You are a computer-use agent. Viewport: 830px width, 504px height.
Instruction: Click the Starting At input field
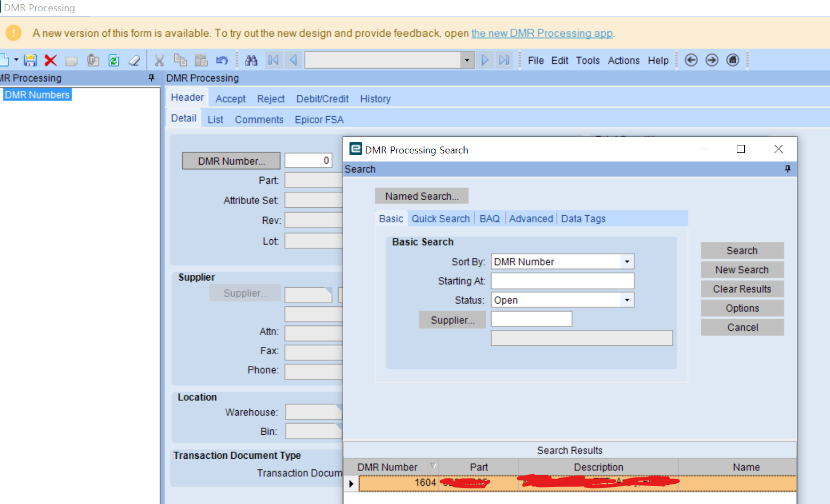(x=563, y=281)
